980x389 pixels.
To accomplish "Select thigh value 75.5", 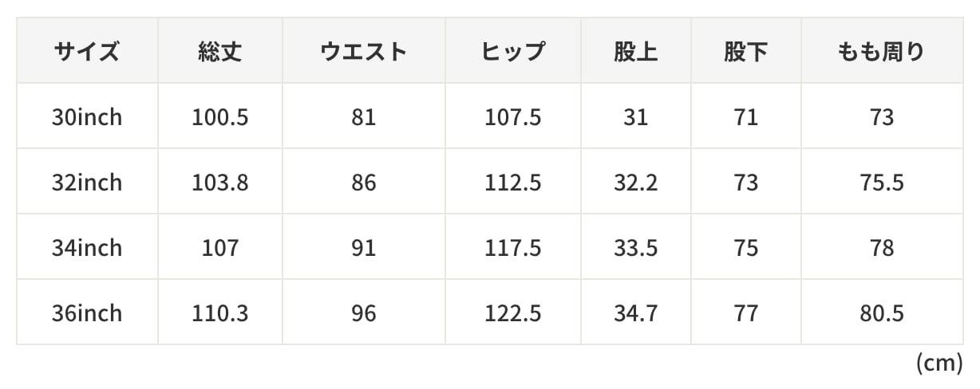I will (882, 183).
